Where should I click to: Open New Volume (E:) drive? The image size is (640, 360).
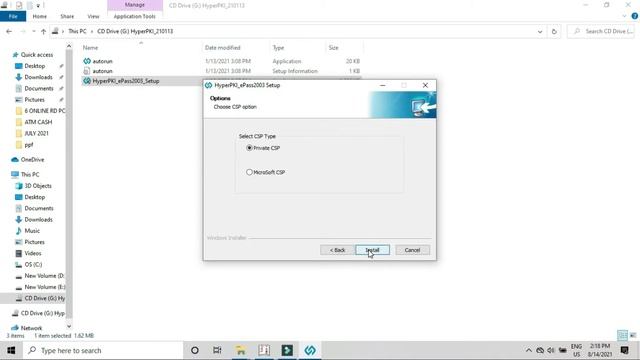(x=44, y=287)
